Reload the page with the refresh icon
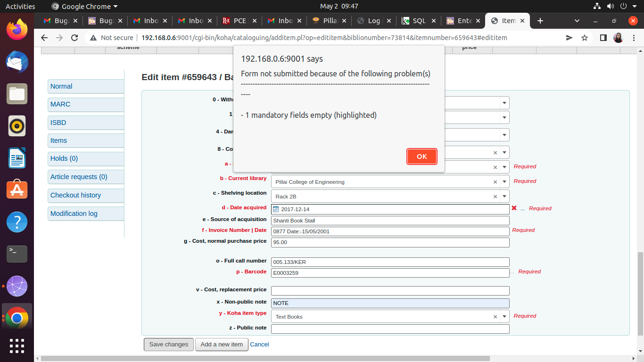The image size is (644, 362). tap(74, 38)
